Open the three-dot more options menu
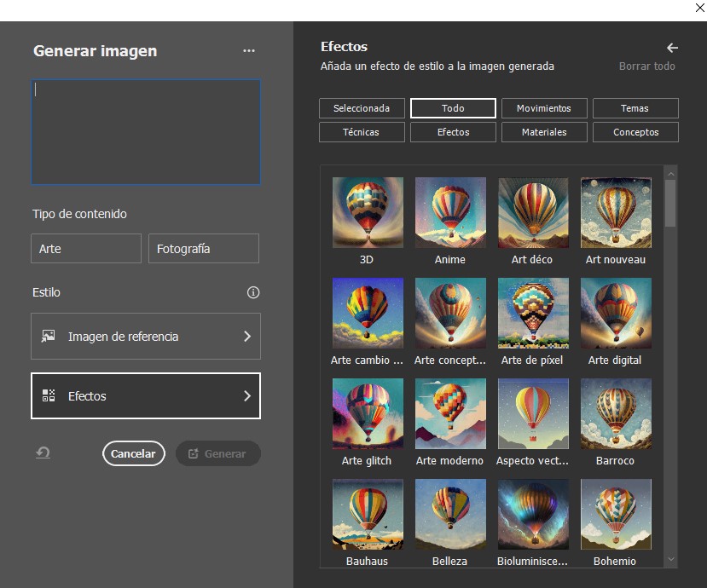Image resolution: width=707 pixels, height=588 pixels. 248,51
